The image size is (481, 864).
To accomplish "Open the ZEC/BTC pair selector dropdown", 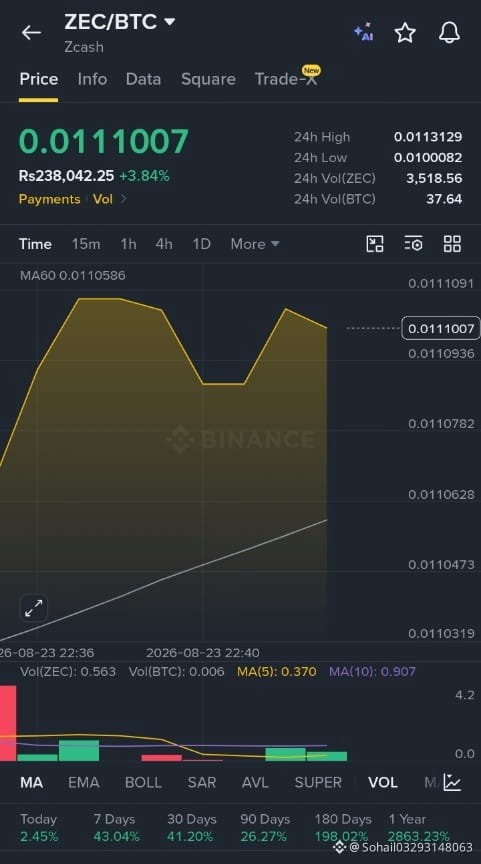I will [x=120, y=22].
